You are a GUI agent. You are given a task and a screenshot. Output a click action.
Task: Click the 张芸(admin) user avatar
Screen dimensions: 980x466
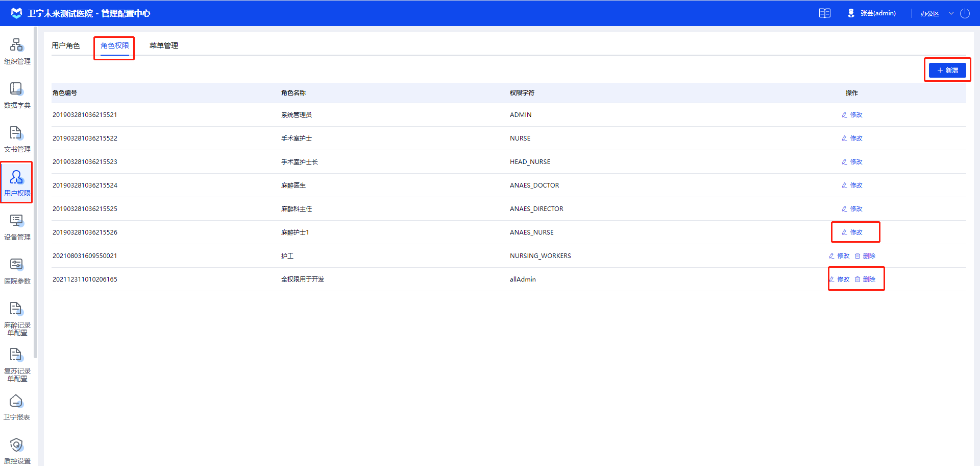851,13
